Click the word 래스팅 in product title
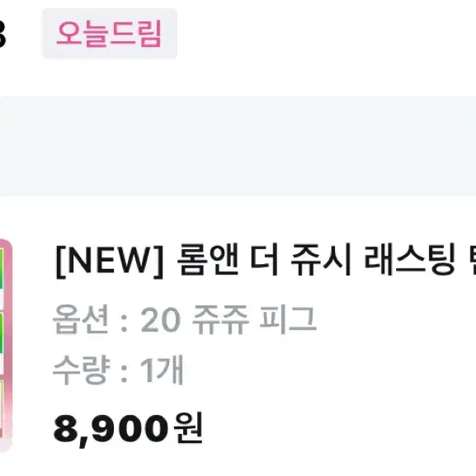The width and height of the screenshot is (476, 476). tap(409, 260)
